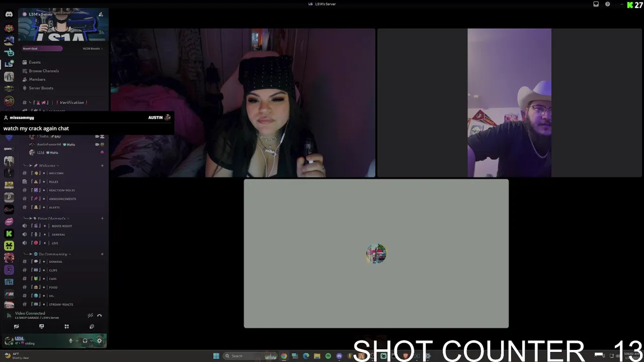This screenshot has width=644, height=362.
Task: Focus the cowboy hat webcam tile
Action: (x=510, y=103)
